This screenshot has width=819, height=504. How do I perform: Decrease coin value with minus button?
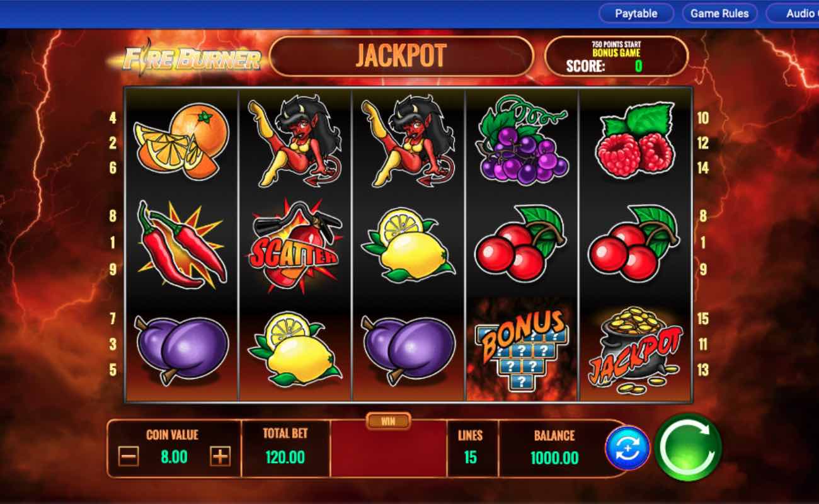[128, 456]
